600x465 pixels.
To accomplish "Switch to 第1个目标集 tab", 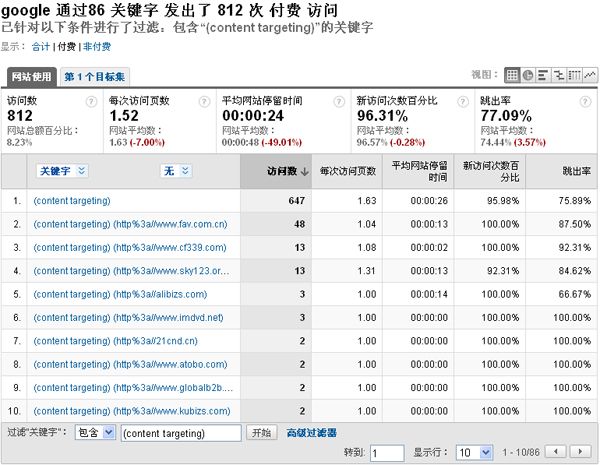I will [x=94, y=77].
